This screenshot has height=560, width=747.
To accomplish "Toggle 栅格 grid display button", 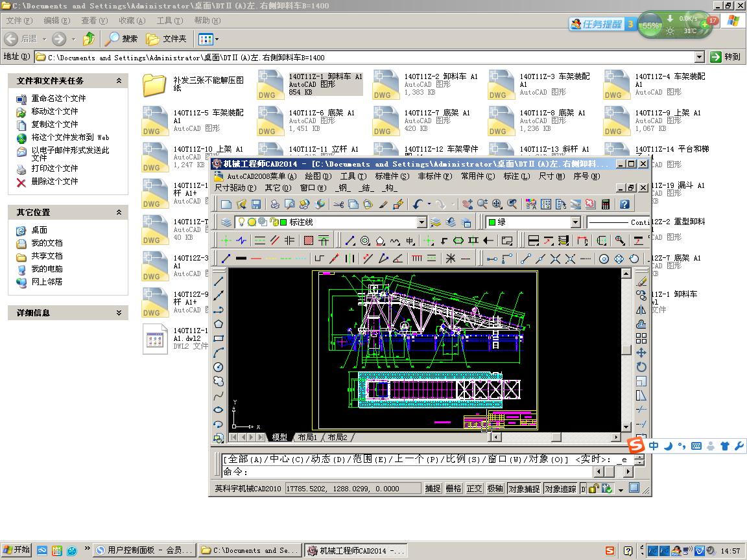I will click(x=454, y=489).
